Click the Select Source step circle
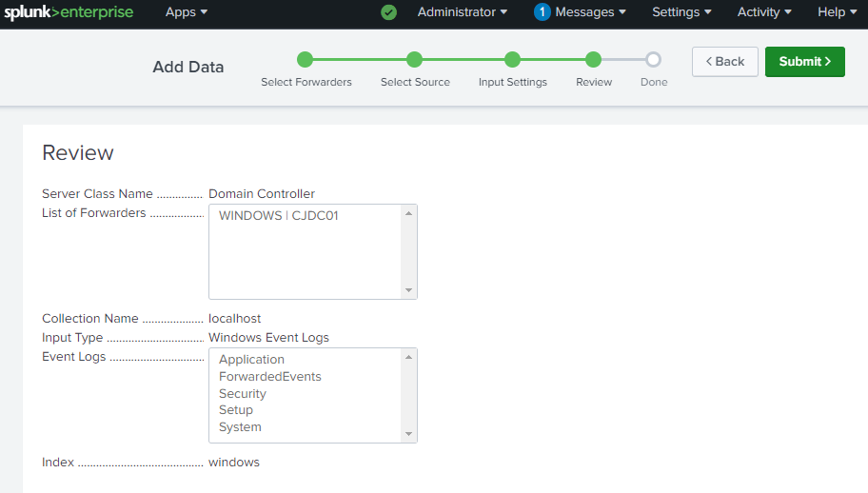The width and height of the screenshot is (868, 493). tap(415, 60)
